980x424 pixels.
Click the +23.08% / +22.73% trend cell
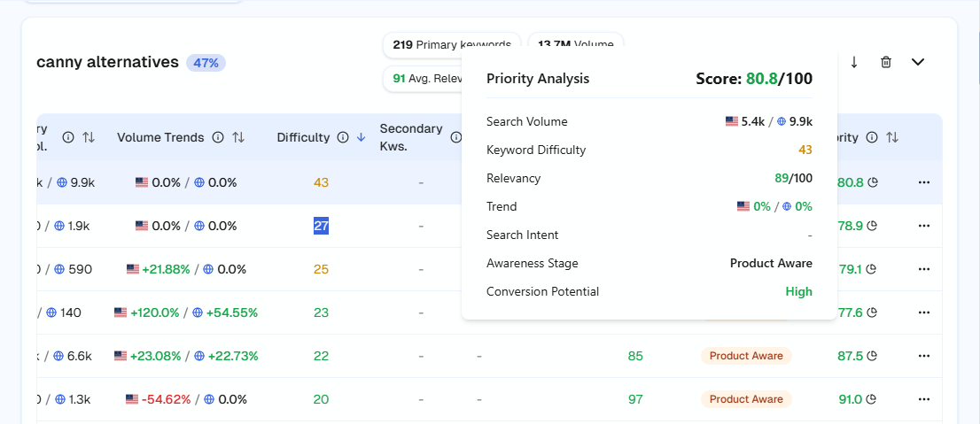pyautogui.click(x=186, y=356)
